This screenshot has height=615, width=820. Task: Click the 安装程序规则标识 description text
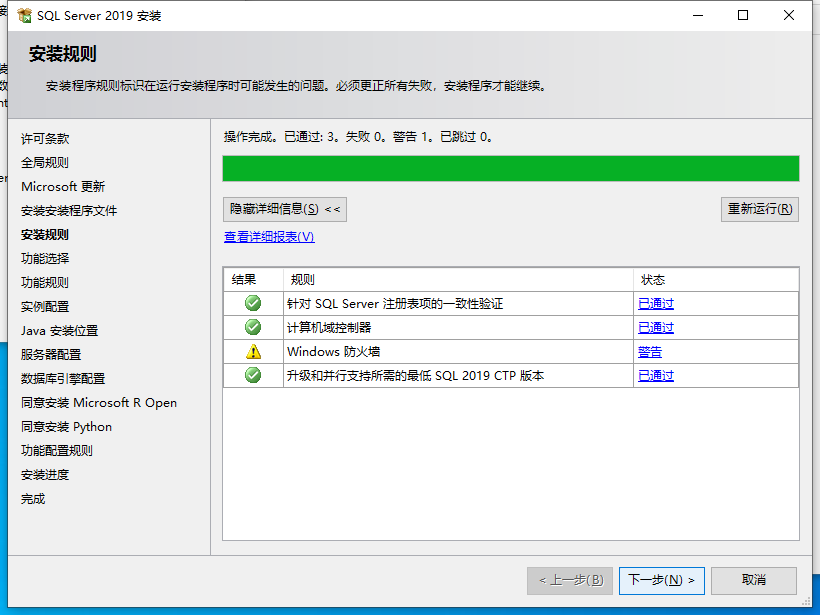tap(297, 86)
